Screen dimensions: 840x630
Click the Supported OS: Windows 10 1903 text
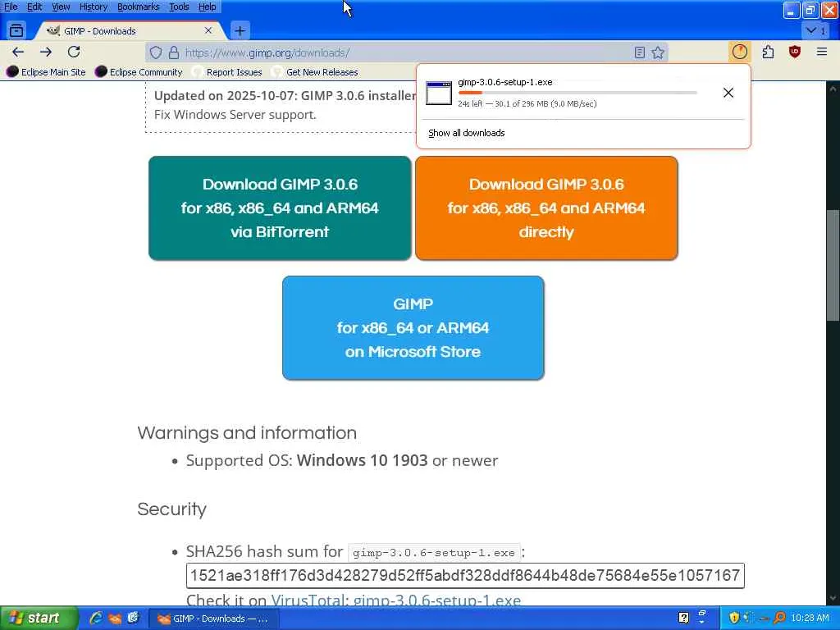click(x=342, y=460)
